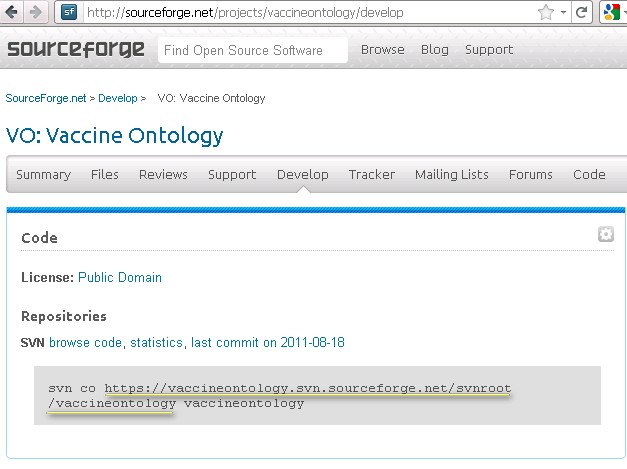
Task: Click the Find Open Source Software search box
Action: (x=253, y=50)
